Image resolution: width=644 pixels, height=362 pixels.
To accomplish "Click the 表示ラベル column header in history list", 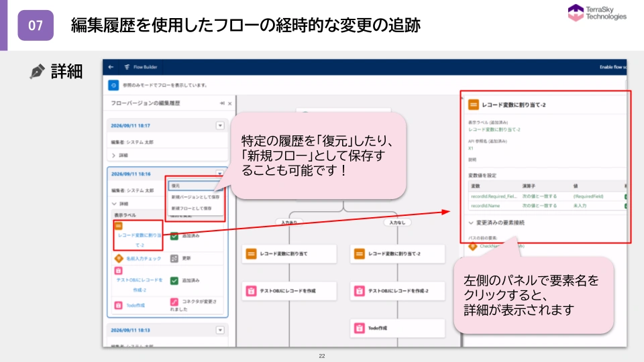I will pyautogui.click(x=125, y=215).
